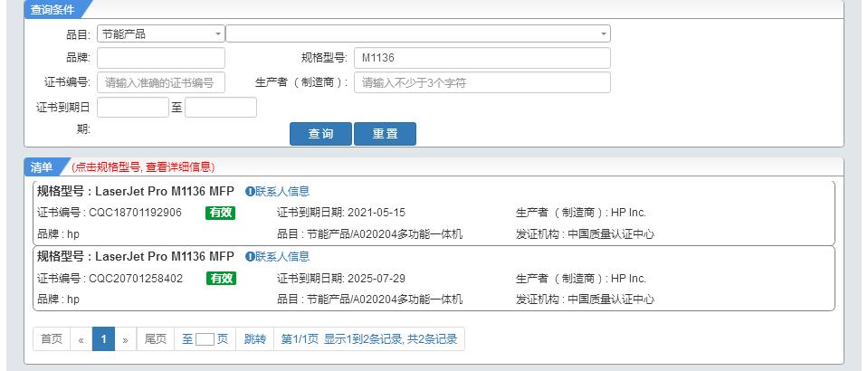Image resolution: width=868 pixels, height=371 pixels.
Task: Click expiry date 2021-05-15 text
Action: tap(376, 213)
